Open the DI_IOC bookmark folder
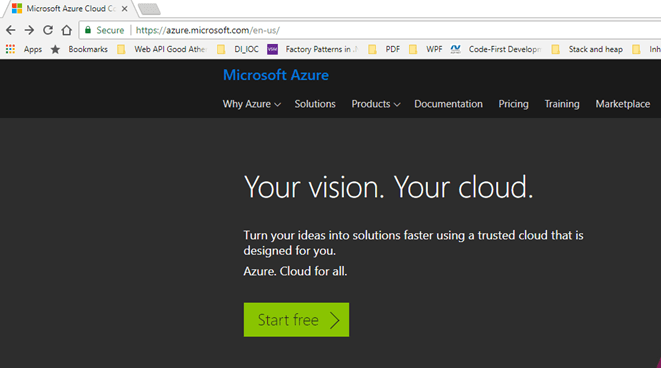 238,49
